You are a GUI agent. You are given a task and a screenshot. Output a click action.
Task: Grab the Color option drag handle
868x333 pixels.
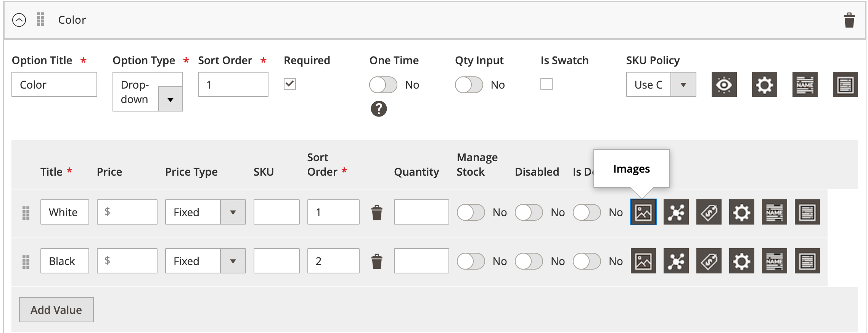coord(40,19)
